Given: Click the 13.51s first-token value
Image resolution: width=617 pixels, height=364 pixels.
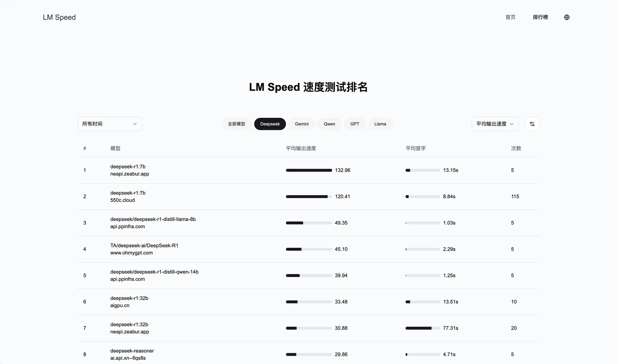Looking at the screenshot, I should click(x=450, y=302).
